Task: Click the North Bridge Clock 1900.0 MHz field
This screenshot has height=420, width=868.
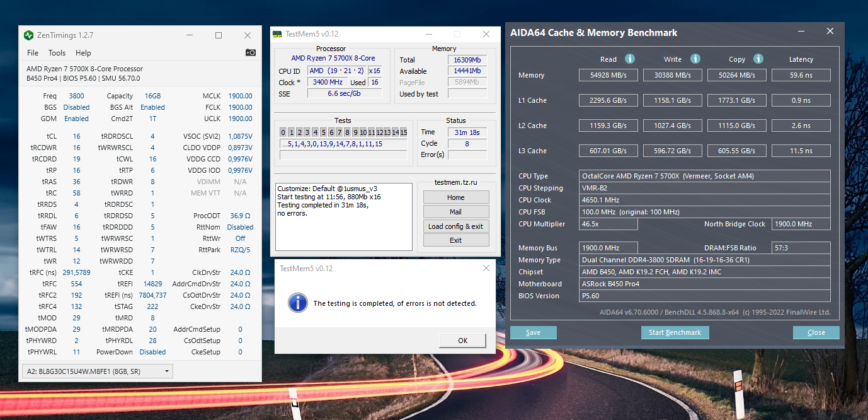Action: 800,224
